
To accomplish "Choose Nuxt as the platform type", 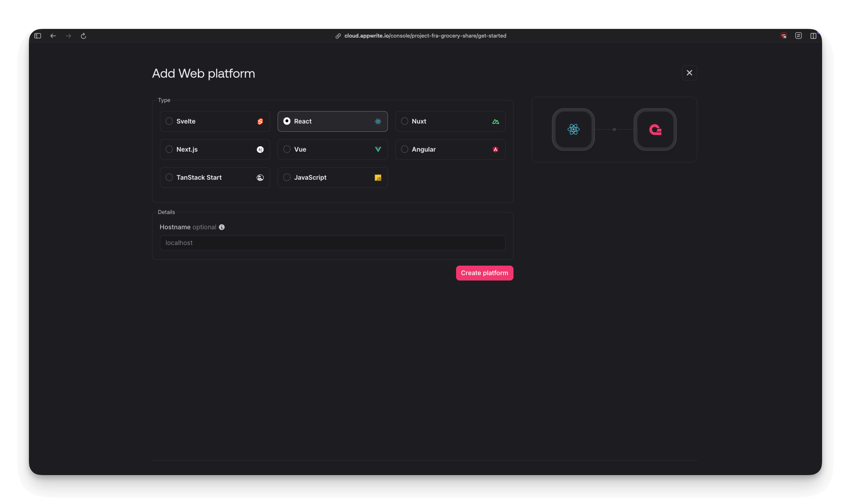I will click(404, 121).
